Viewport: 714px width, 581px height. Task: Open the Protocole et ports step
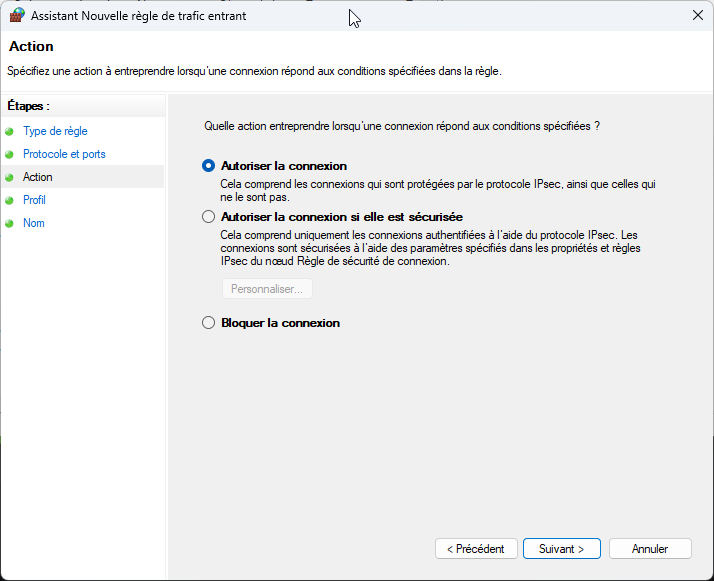point(64,154)
